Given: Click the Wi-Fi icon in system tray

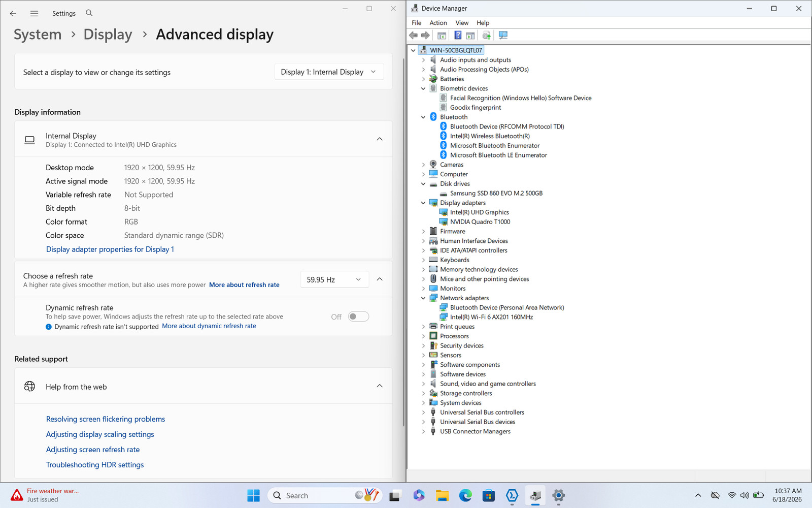Looking at the screenshot, I should coord(731,495).
